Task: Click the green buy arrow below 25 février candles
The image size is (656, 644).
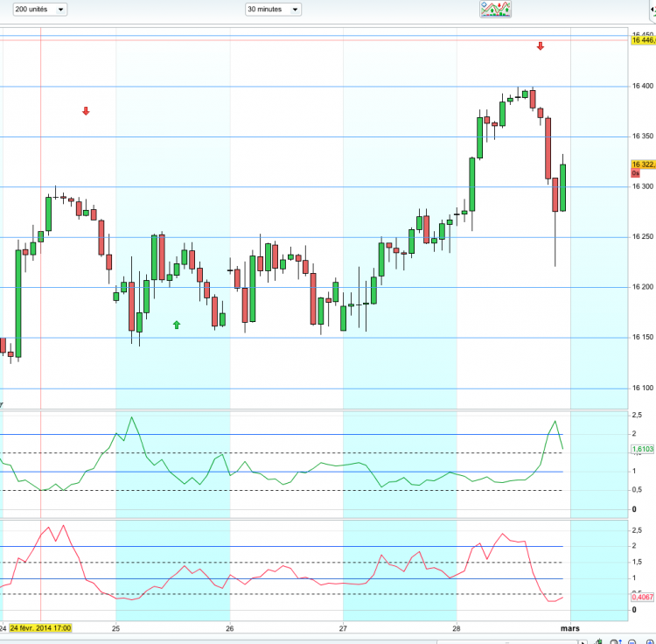Action: point(177,325)
